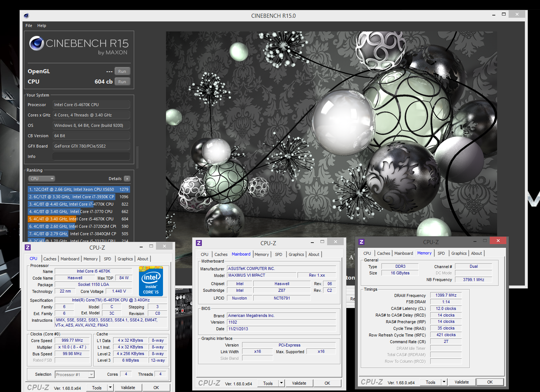Click the Details arrow button in Ranking
This screenshot has width=540, height=392.
127,179
